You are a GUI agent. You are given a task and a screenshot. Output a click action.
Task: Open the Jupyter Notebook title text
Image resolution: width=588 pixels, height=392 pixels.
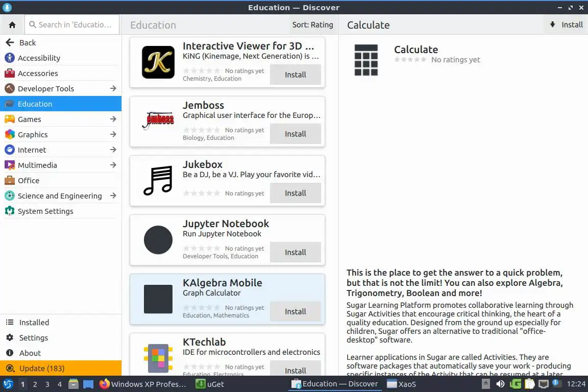(x=226, y=224)
